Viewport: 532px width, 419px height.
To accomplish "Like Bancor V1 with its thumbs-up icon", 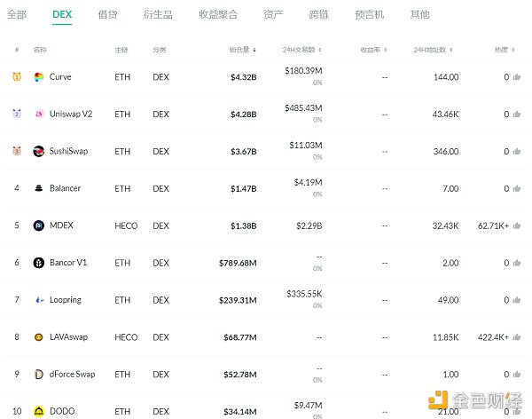I will click(x=517, y=263).
